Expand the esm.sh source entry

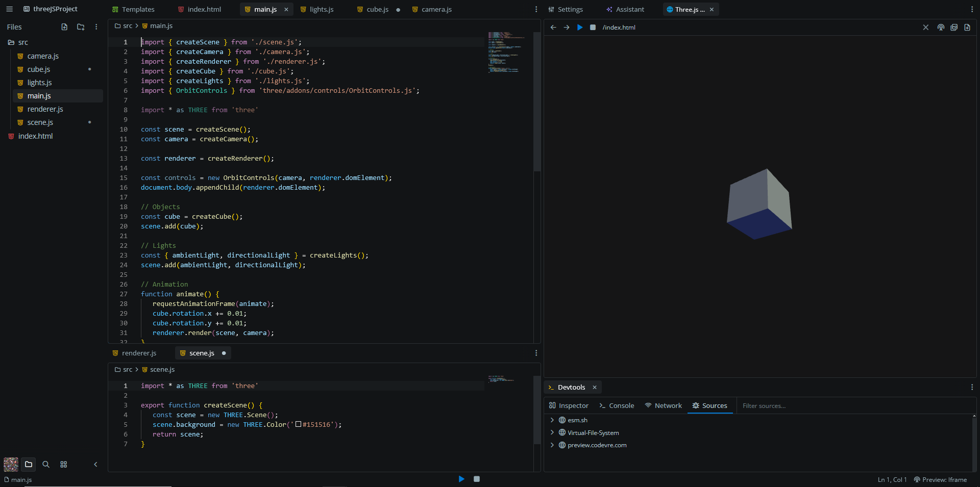click(552, 420)
